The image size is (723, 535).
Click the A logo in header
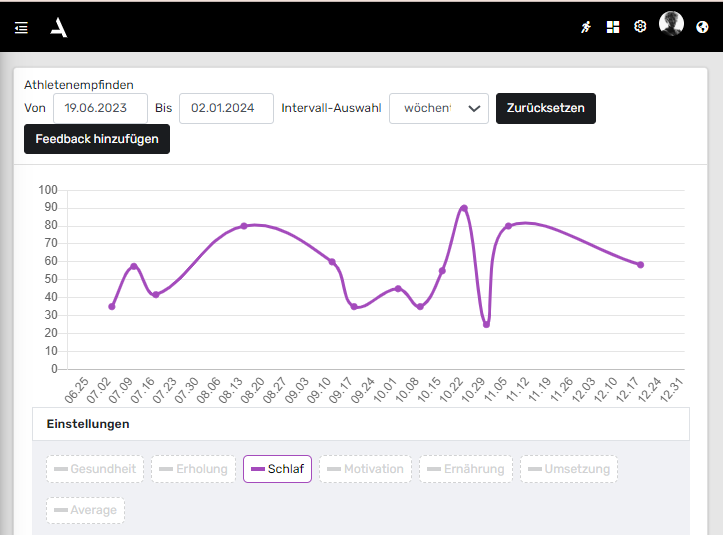pyautogui.click(x=59, y=27)
